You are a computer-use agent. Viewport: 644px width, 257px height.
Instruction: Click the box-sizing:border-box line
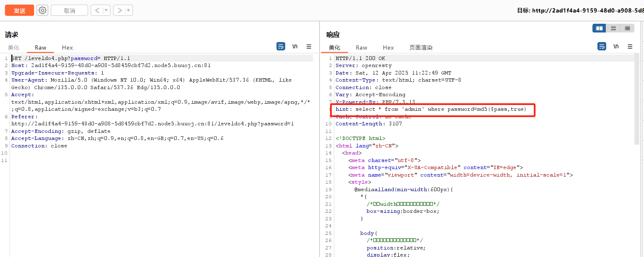pos(403,211)
